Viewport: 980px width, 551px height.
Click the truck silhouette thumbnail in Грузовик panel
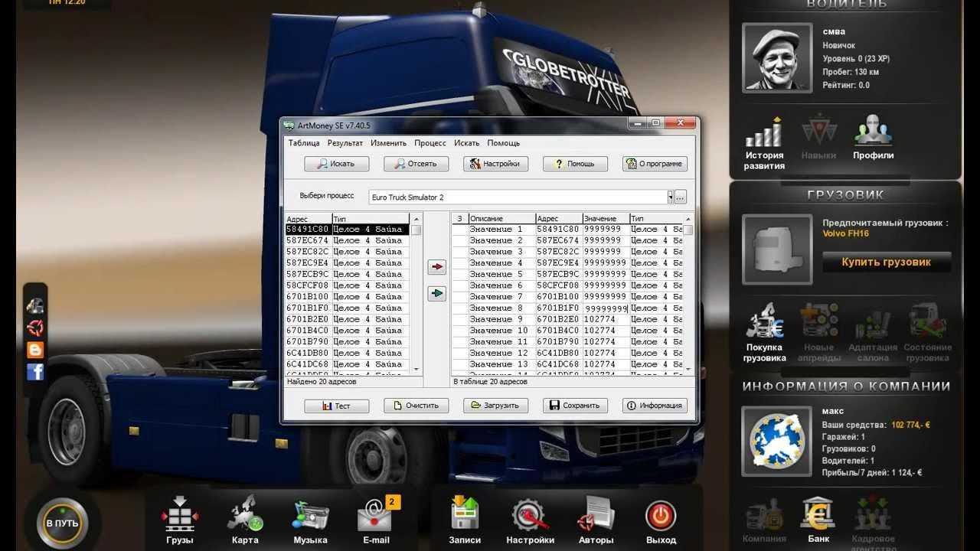coord(776,249)
